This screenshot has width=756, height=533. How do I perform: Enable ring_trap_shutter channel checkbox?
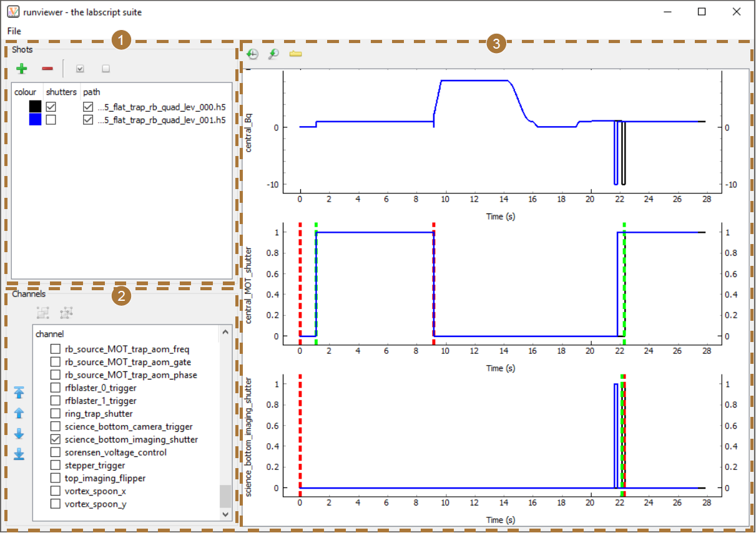56,413
